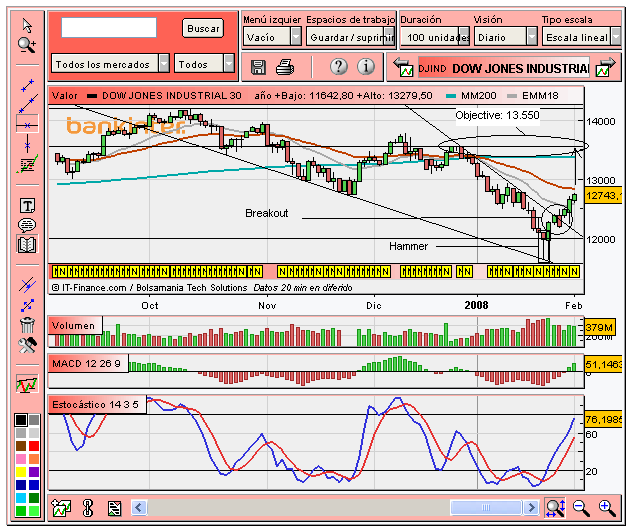Viewport: 632px width, 530px height.
Task: Click the printer icon
Action: point(285,67)
